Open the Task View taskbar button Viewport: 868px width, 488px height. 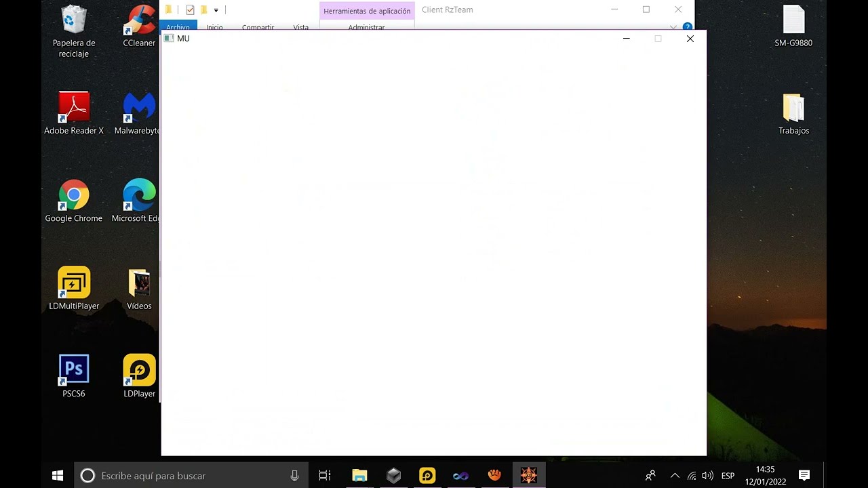(x=325, y=476)
